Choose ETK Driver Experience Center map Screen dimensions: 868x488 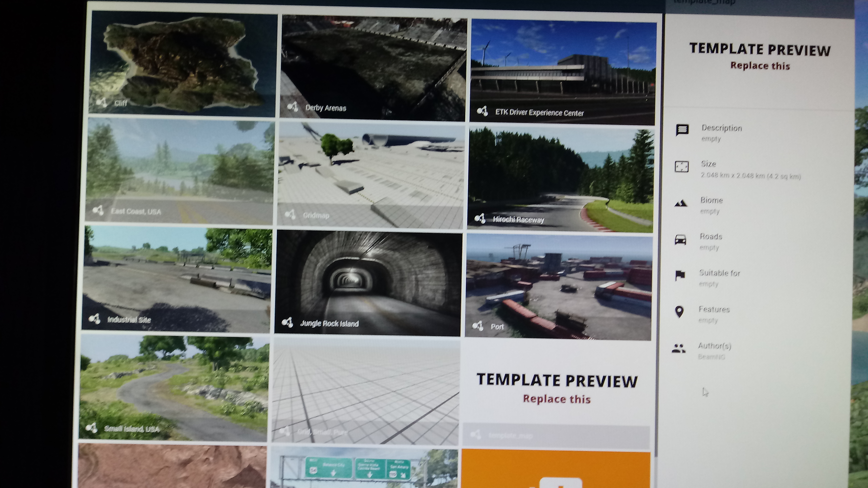563,71
